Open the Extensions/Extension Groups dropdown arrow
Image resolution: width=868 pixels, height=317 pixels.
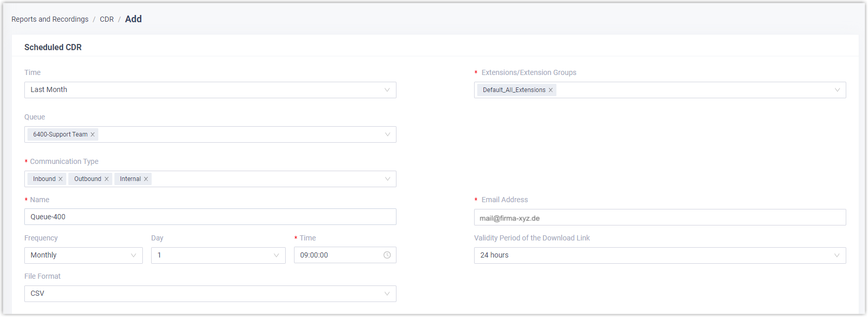(x=837, y=90)
